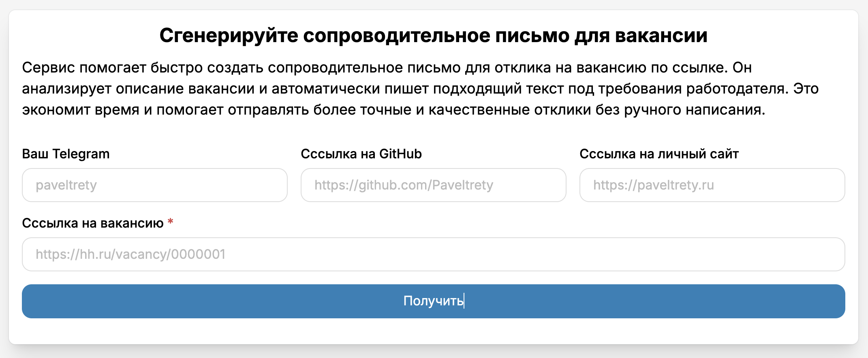
Task: Click the word Он in the description
Action: pyautogui.click(x=742, y=68)
